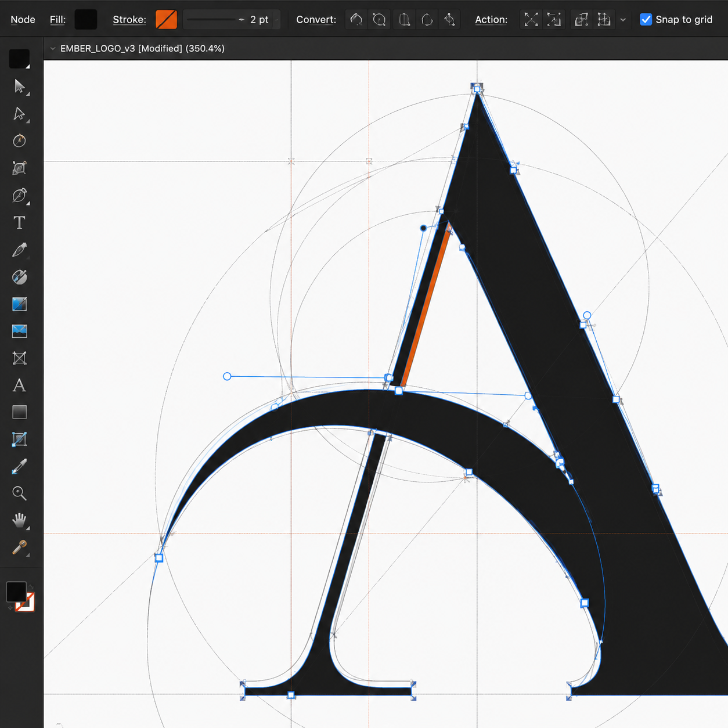Select the Rectangle shape tool
The height and width of the screenshot is (728, 728).
[x=19, y=412]
